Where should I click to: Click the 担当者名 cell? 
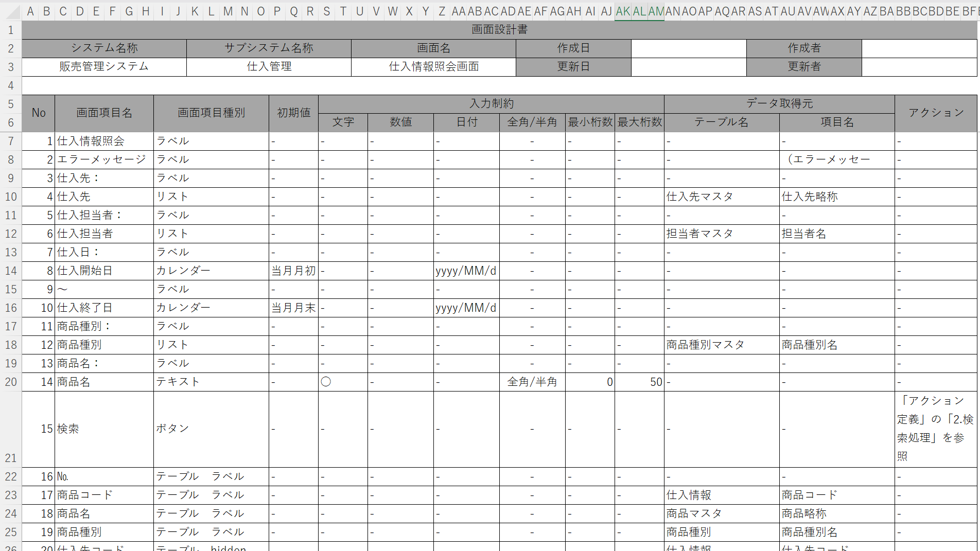coord(837,234)
